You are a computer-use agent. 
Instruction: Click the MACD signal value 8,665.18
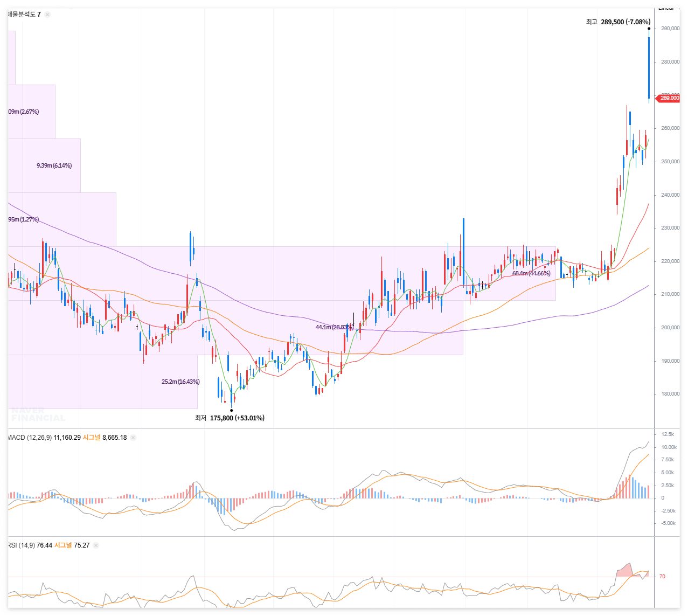pyautogui.click(x=115, y=438)
